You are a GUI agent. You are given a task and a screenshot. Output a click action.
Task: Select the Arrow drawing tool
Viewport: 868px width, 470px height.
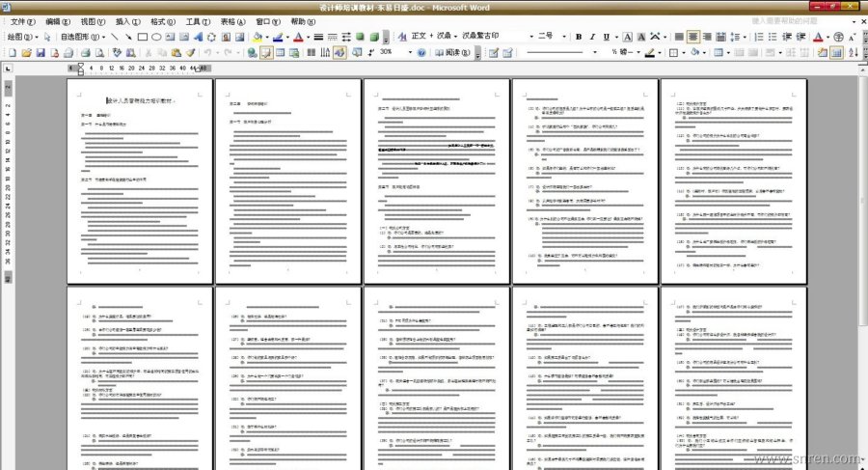tap(128, 37)
